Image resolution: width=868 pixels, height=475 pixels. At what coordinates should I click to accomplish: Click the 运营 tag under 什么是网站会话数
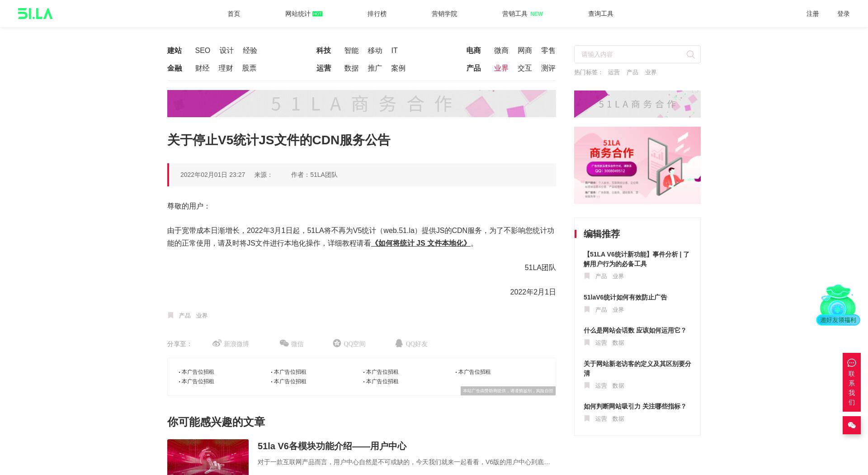(x=601, y=343)
